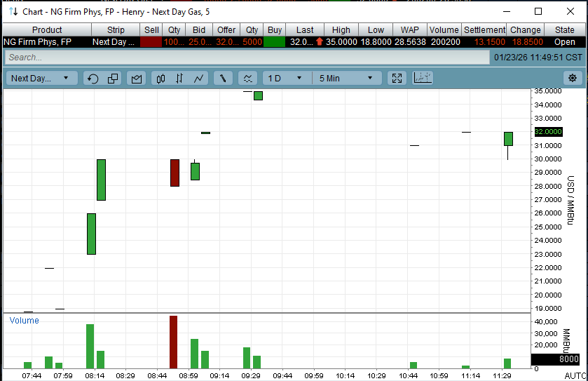Click the State column header

(x=564, y=29)
